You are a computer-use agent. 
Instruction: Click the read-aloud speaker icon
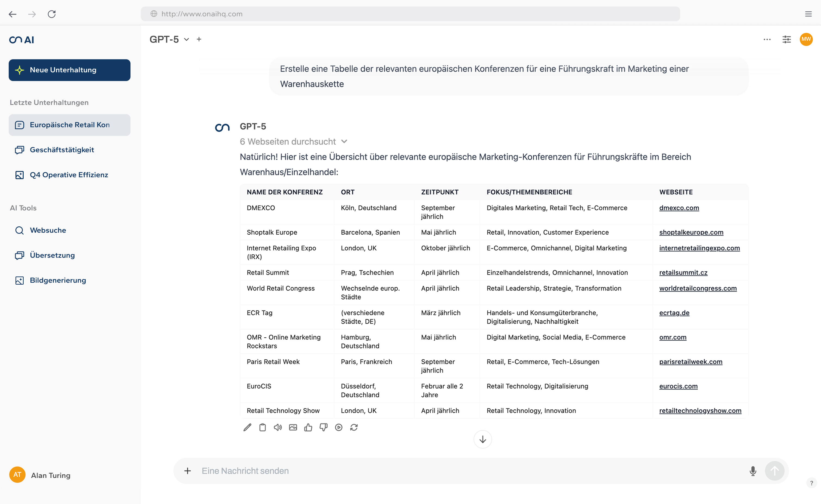click(278, 427)
